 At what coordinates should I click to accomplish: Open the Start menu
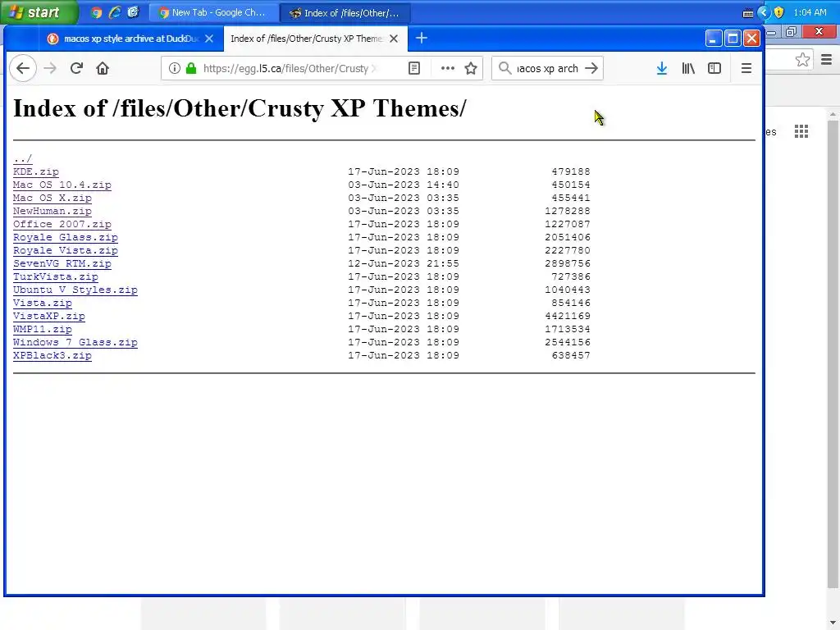coord(39,12)
